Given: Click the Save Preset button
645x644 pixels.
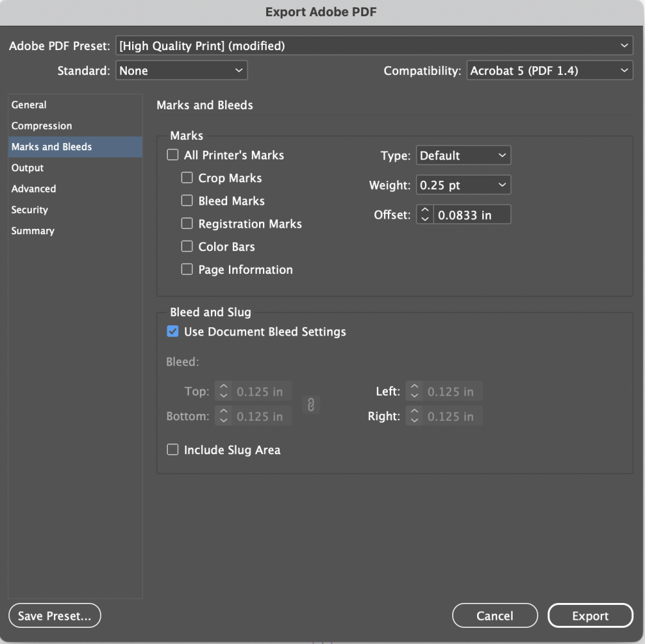Looking at the screenshot, I should pos(55,615).
